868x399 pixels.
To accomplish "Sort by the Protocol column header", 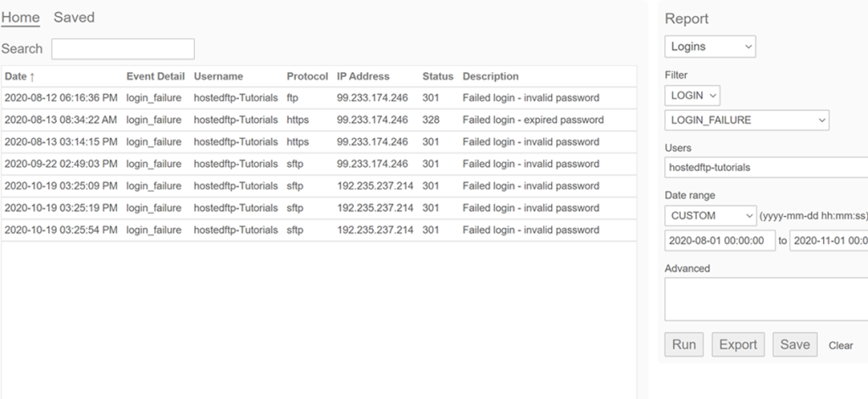I will pyautogui.click(x=307, y=77).
